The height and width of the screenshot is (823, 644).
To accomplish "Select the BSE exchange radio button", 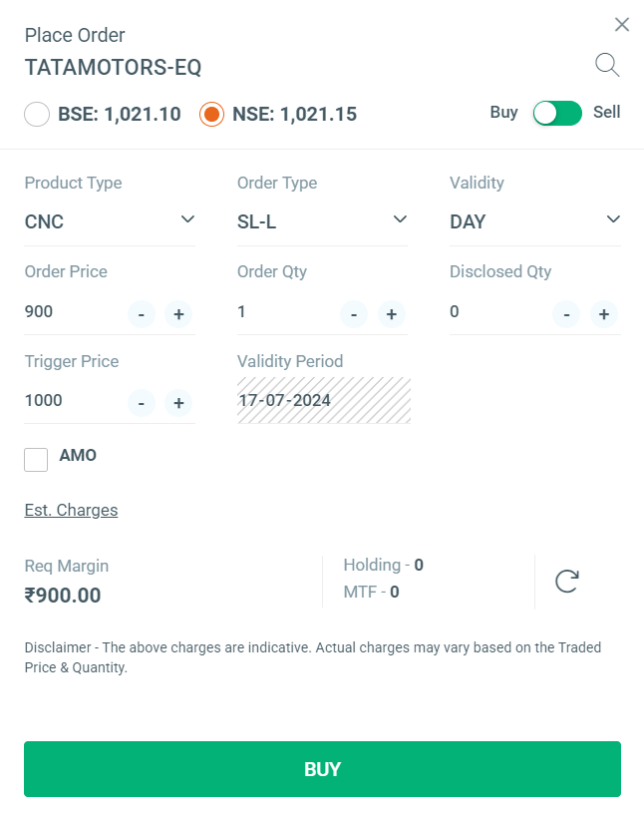I will [37, 114].
